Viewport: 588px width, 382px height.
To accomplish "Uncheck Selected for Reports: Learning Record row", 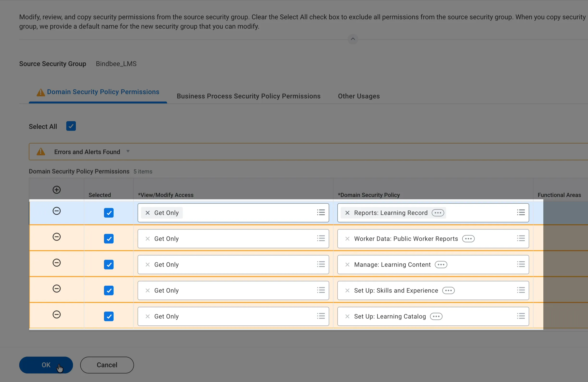I will pos(109,213).
